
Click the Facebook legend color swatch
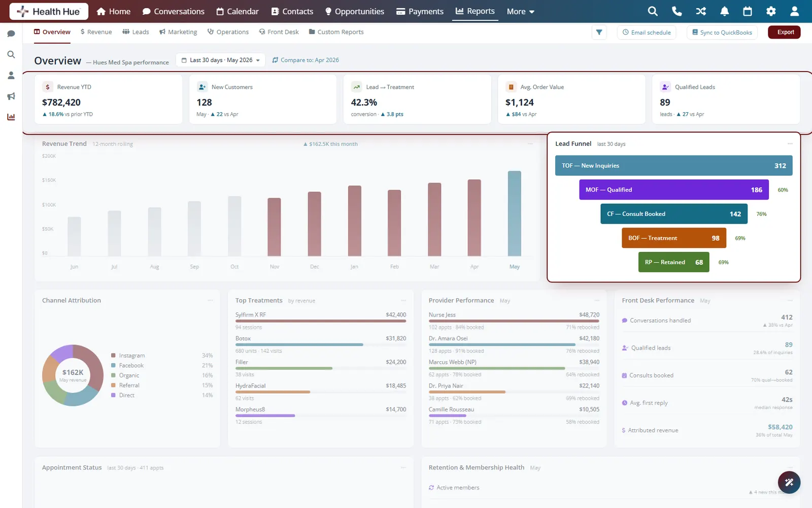click(x=114, y=365)
